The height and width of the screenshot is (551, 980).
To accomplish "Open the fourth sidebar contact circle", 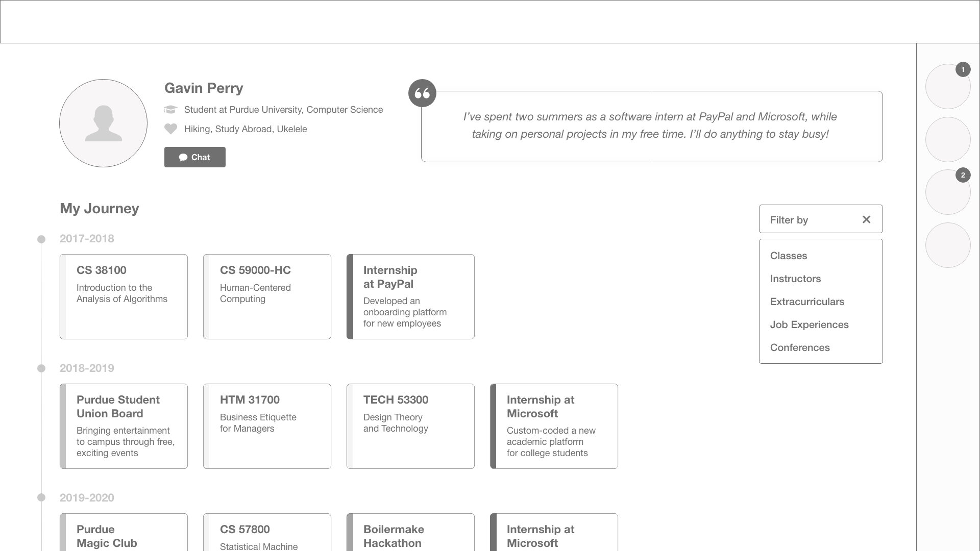I will click(948, 245).
